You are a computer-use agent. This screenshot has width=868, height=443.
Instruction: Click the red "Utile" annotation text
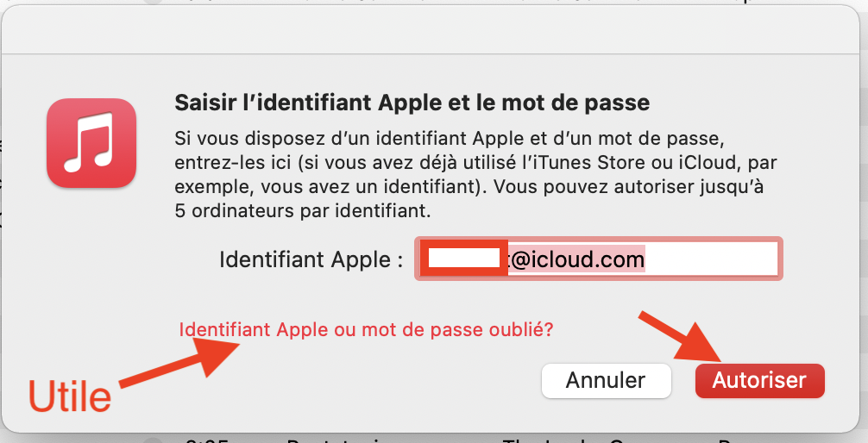click(x=70, y=397)
